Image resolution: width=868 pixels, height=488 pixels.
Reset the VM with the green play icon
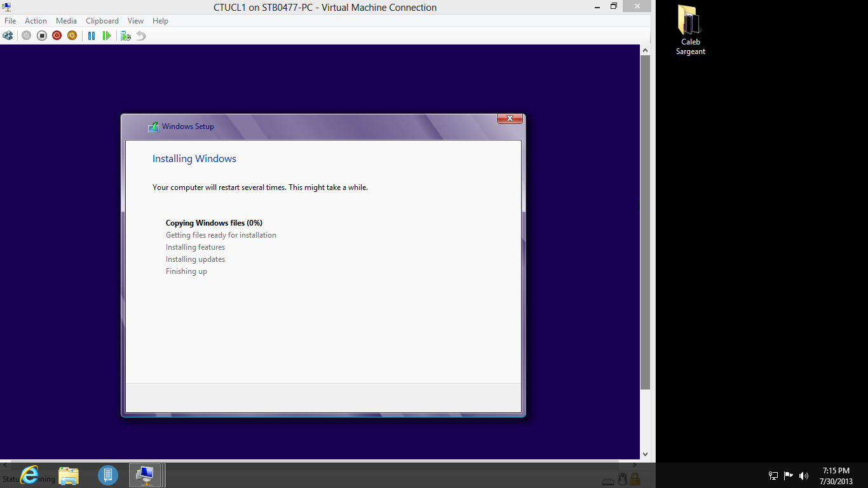107,36
